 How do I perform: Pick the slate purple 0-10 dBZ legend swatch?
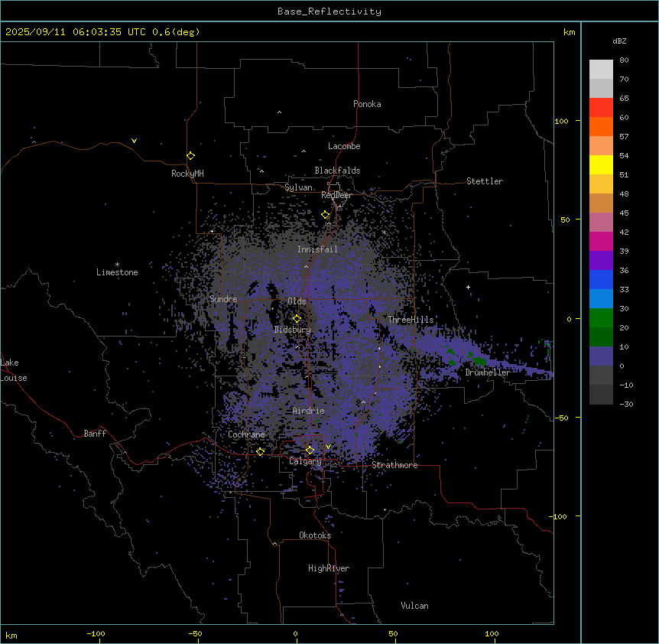(601, 356)
